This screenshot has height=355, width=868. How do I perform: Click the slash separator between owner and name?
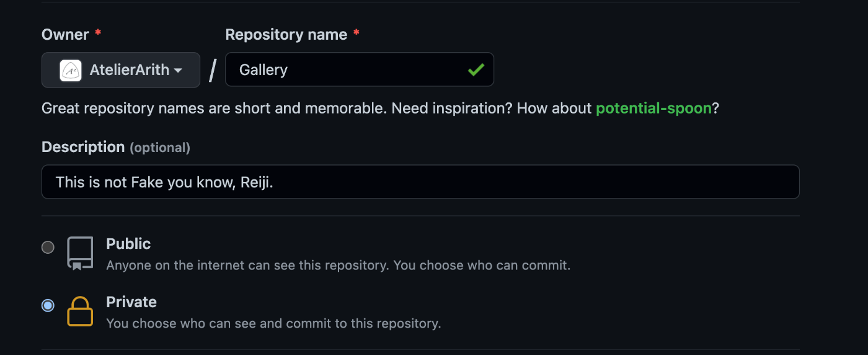pyautogui.click(x=213, y=70)
